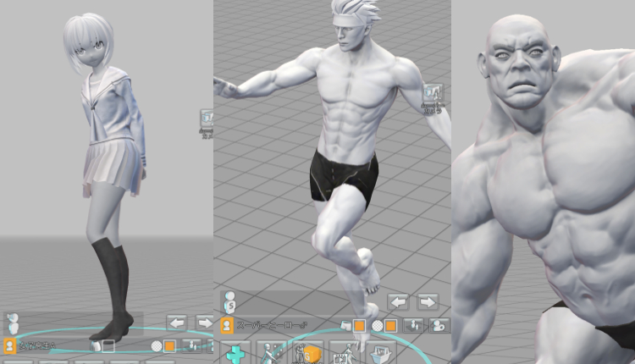Toggle the empty square checkbox next to the shoe icon
This screenshot has height=364, width=635.
click(108, 346)
